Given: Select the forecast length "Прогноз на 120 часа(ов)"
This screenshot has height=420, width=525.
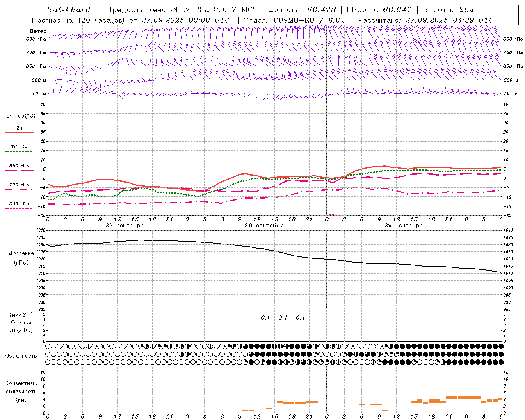Looking at the screenshot, I should pyautogui.click(x=79, y=20).
